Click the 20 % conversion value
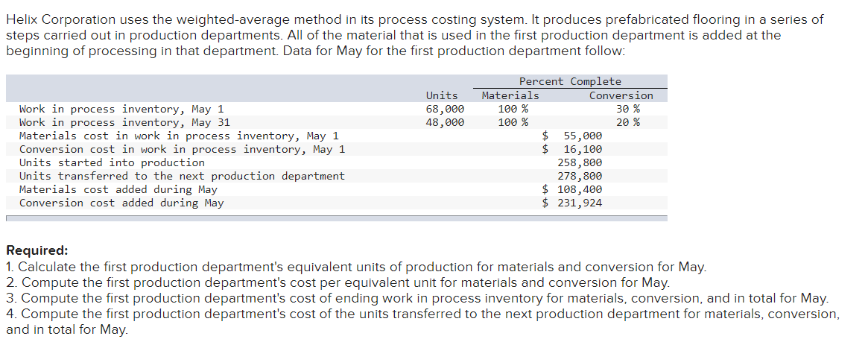 coord(628,122)
